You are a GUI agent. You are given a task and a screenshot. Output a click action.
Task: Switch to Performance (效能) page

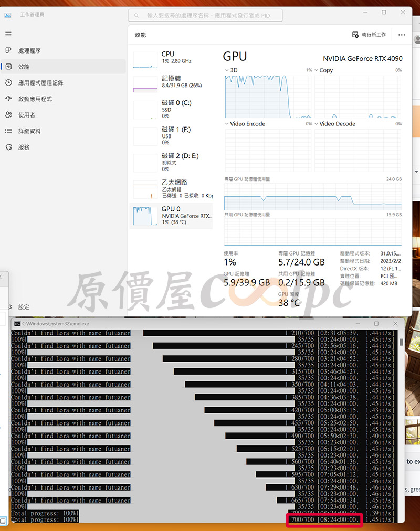pos(63,66)
